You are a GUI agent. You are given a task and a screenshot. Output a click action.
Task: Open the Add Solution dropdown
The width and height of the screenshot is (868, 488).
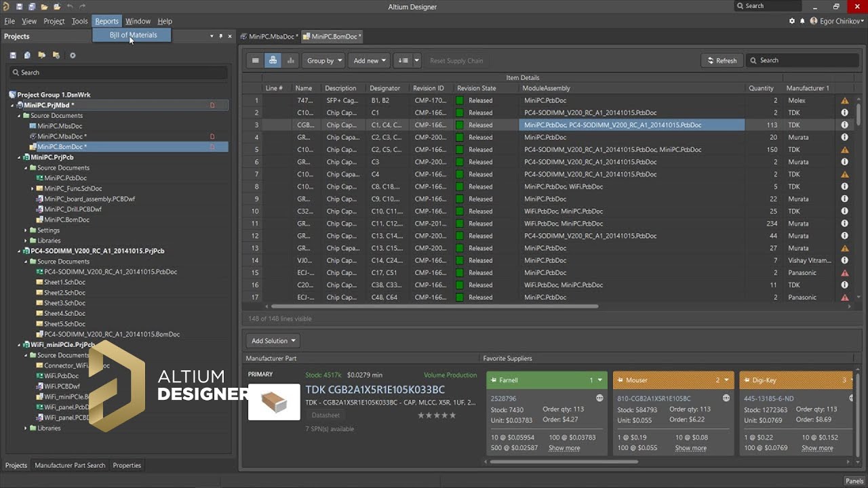(273, 341)
